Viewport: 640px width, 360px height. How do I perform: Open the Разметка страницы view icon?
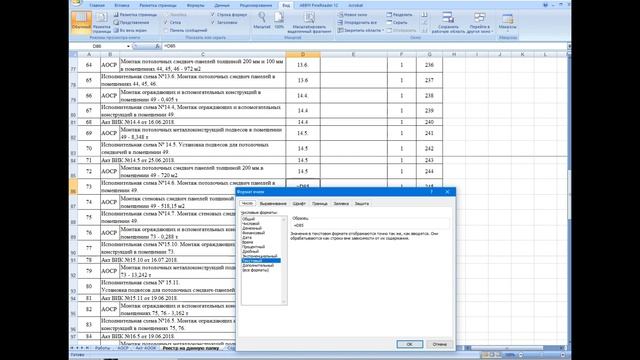[x=102, y=22]
